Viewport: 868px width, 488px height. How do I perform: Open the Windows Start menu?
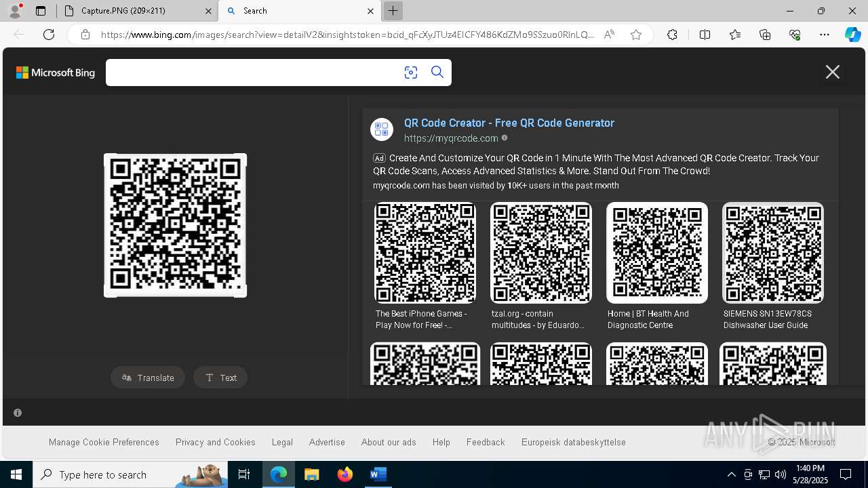pos(16,474)
